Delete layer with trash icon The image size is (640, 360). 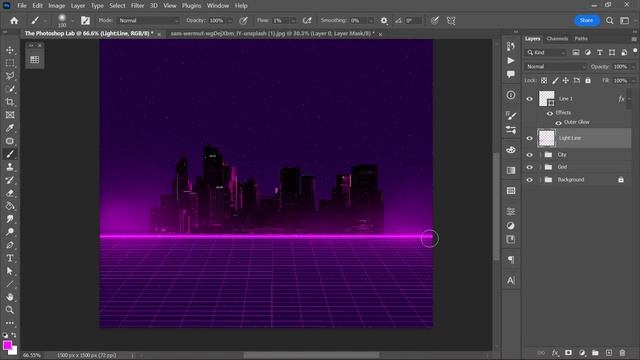(x=622, y=353)
